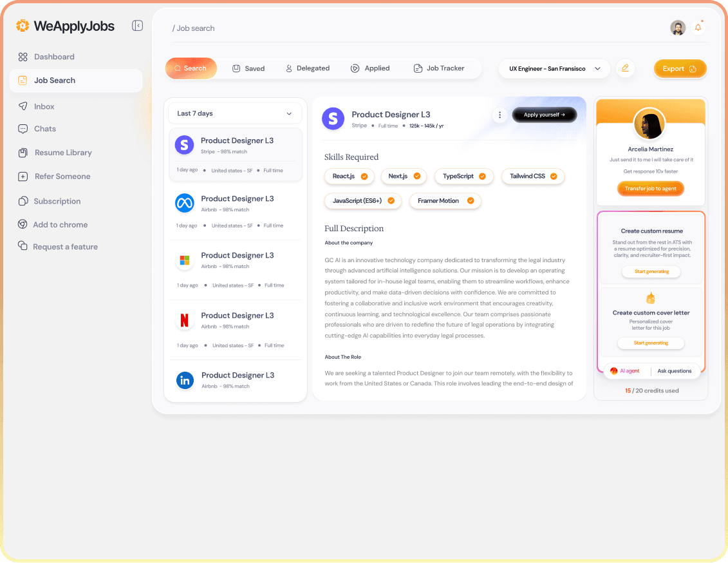The width and height of the screenshot is (728, 563).
Task: Select the job card with the Netflix logo
Action: (236, 330)
